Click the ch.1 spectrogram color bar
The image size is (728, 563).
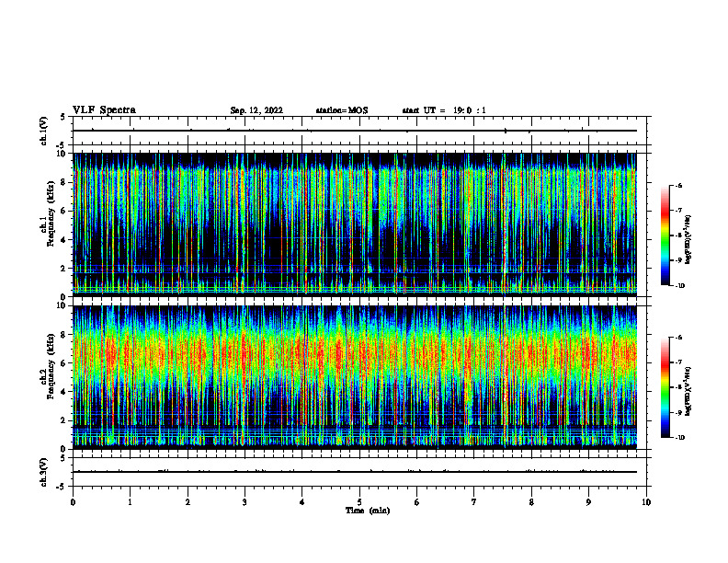click(x=665, y=236)
